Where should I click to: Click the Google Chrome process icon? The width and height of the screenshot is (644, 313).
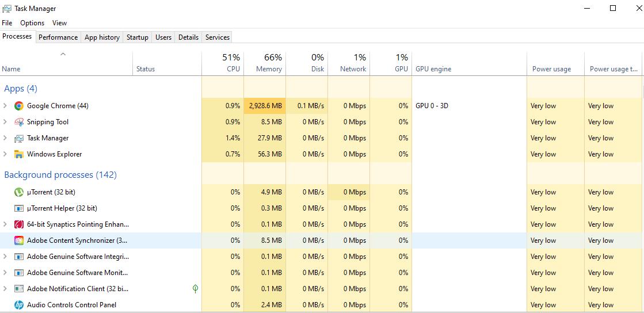pyautogui.click(x=19, y=106)
